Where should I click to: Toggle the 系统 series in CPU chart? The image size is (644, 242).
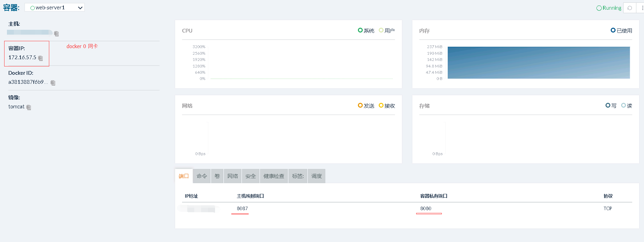tap(366, 30)
